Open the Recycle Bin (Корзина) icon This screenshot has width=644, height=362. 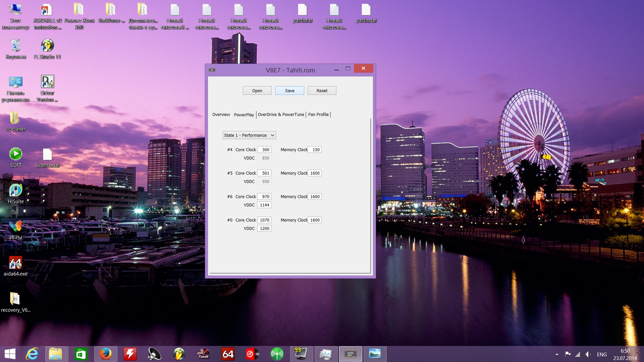click(15, 46)
